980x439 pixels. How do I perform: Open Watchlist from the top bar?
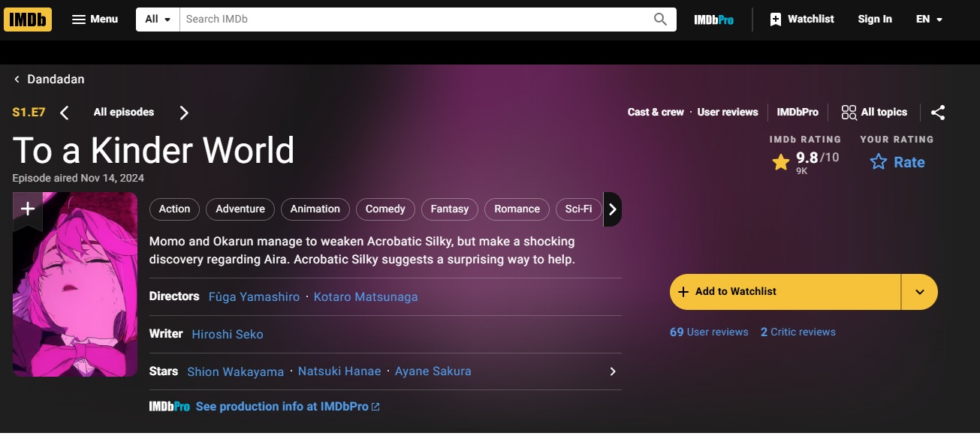coord(801,19)
